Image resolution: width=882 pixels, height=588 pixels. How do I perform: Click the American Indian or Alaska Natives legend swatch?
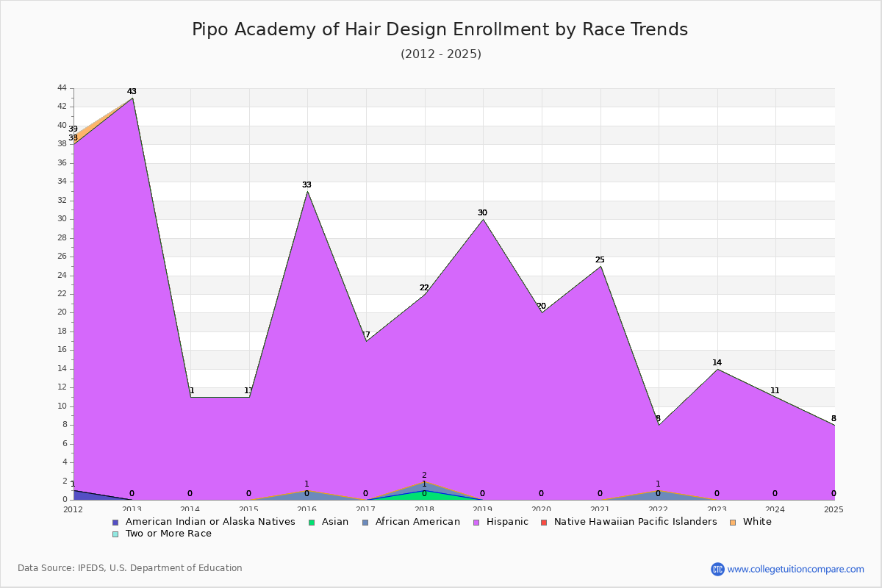point(115,522)
